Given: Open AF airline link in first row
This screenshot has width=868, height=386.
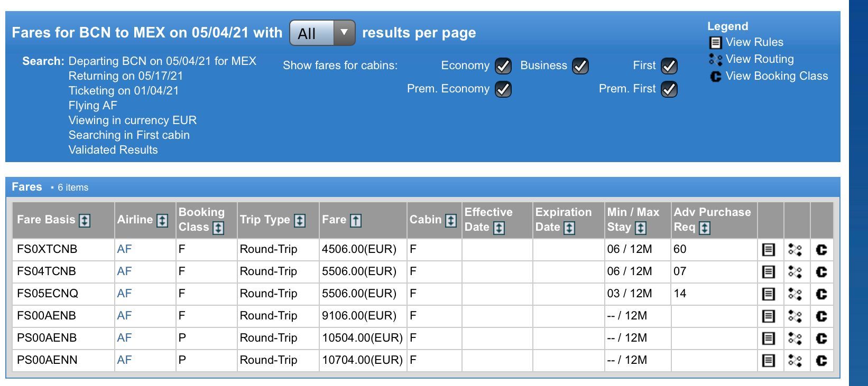Looking at the screenshot, I should pos(124,249).
